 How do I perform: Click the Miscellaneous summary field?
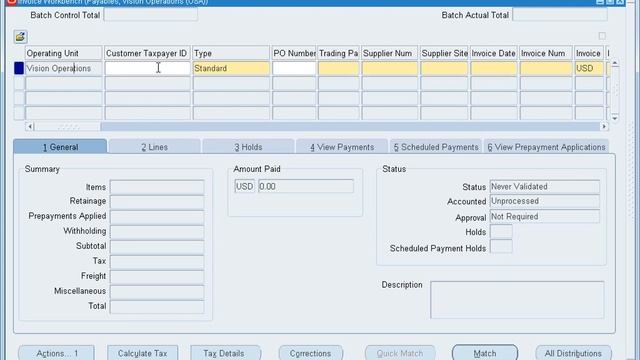point(157,292)
